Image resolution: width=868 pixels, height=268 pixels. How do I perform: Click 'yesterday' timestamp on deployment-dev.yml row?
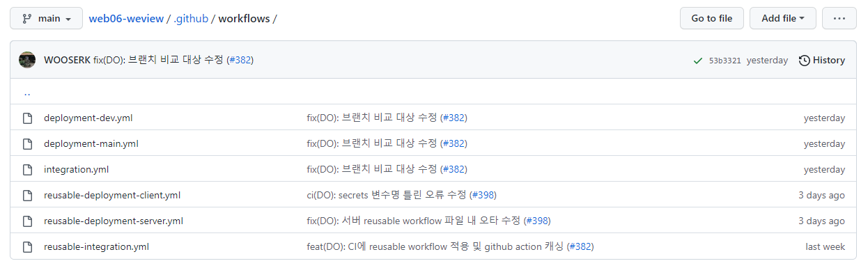(x=824, y=118)
